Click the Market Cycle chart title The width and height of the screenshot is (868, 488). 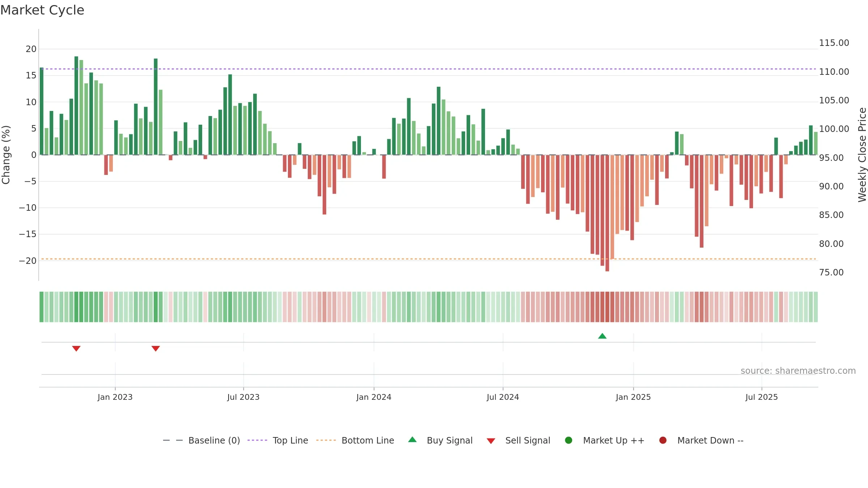[42, 10]
